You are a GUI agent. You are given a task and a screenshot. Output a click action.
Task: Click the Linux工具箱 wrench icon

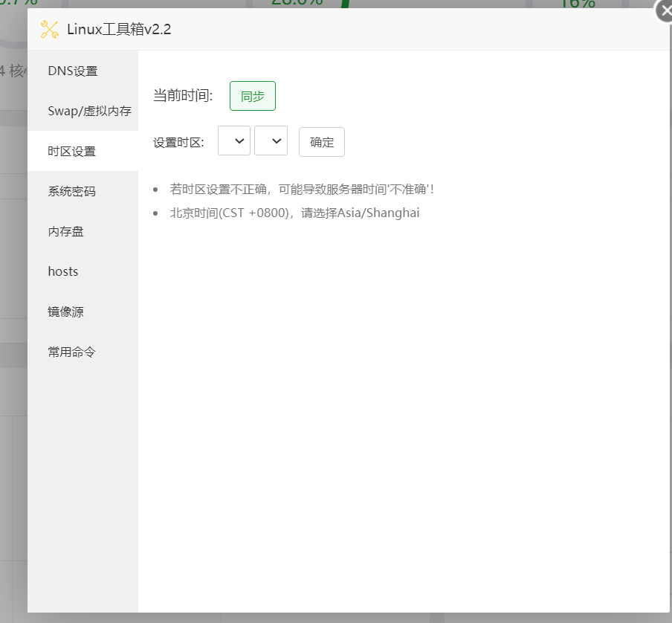pyautogui.click(x=50, y=30)
